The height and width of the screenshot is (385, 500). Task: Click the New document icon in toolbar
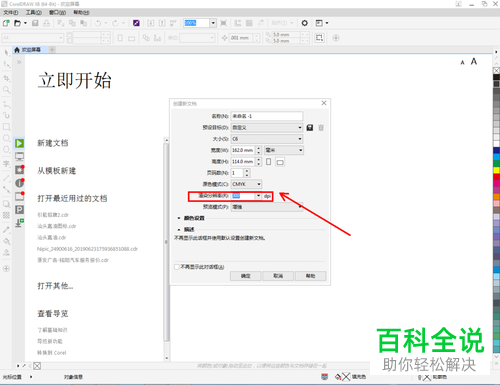click(6, 23)
